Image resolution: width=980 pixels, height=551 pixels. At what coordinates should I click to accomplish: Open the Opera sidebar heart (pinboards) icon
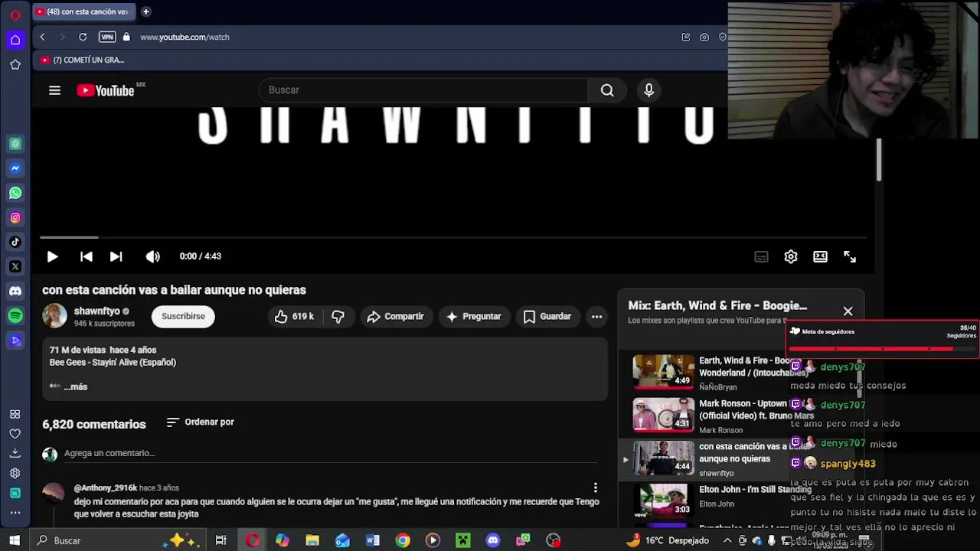(x=15, y=434)
